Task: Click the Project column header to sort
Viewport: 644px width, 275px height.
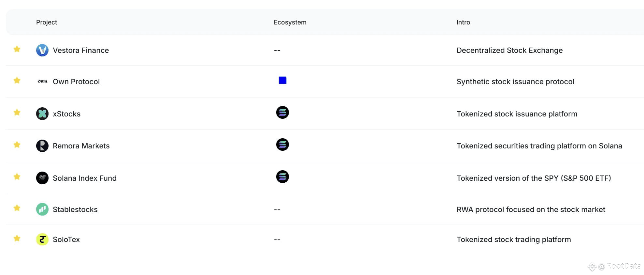Action: tap(46, 22)
